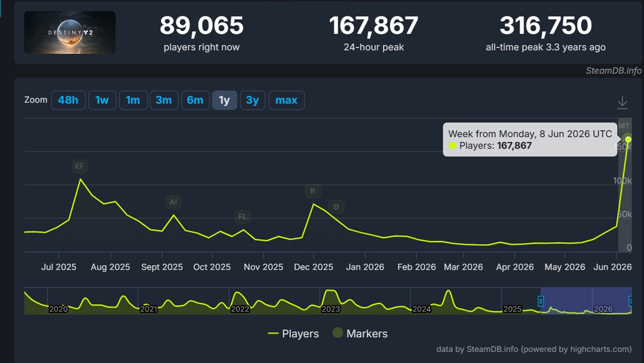Click the Dec 2025 axis label
The height and width of the screenshot is (363, 644).
[314, 267]
